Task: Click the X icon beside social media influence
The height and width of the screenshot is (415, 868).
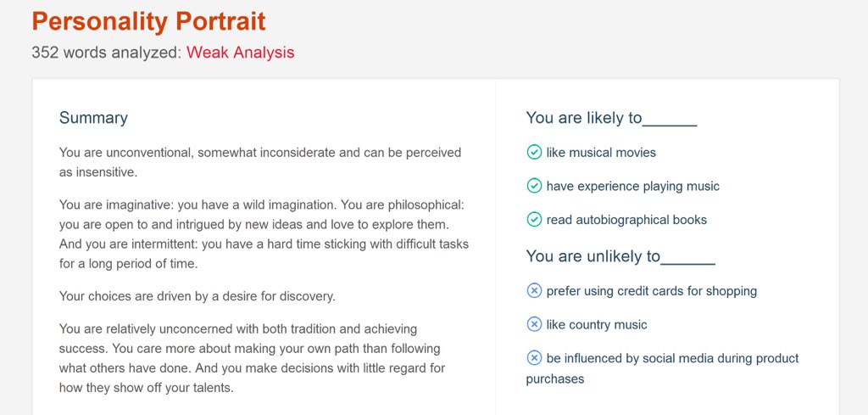Action: (534, 358)
